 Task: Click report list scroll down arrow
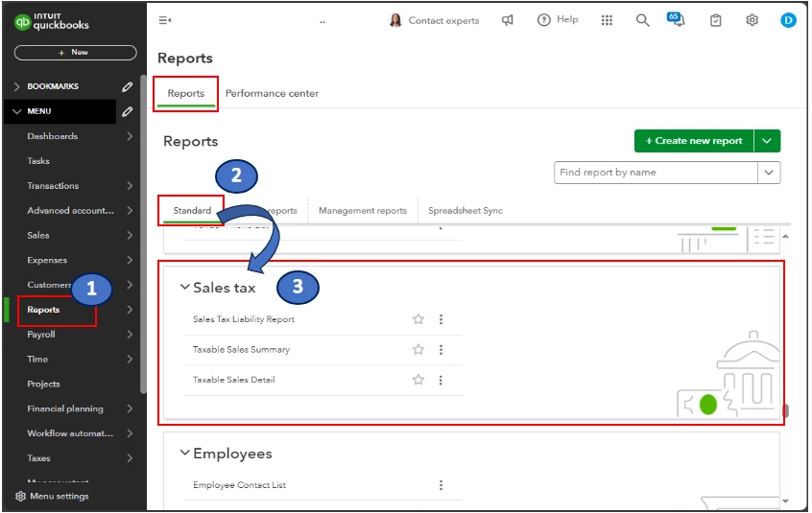[785, 501]
